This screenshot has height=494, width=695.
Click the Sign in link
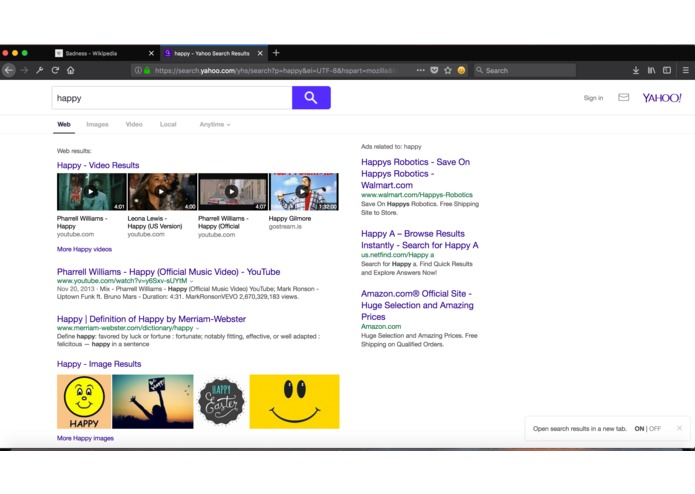(593, 98)
